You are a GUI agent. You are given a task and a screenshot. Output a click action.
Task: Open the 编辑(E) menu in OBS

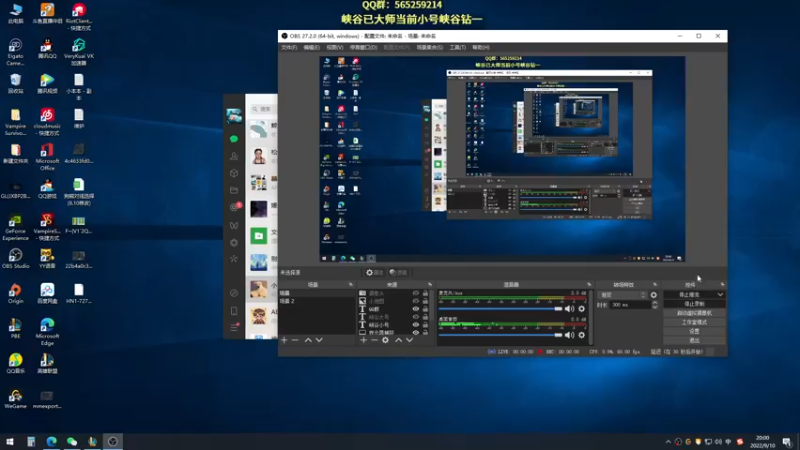311,47
